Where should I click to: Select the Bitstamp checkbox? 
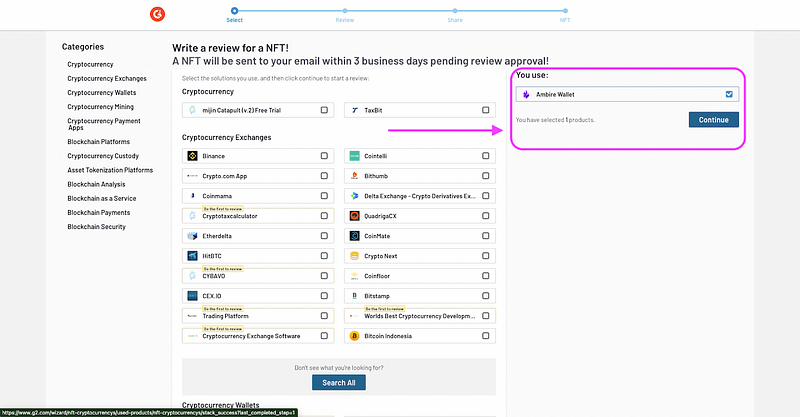(486, 296)
